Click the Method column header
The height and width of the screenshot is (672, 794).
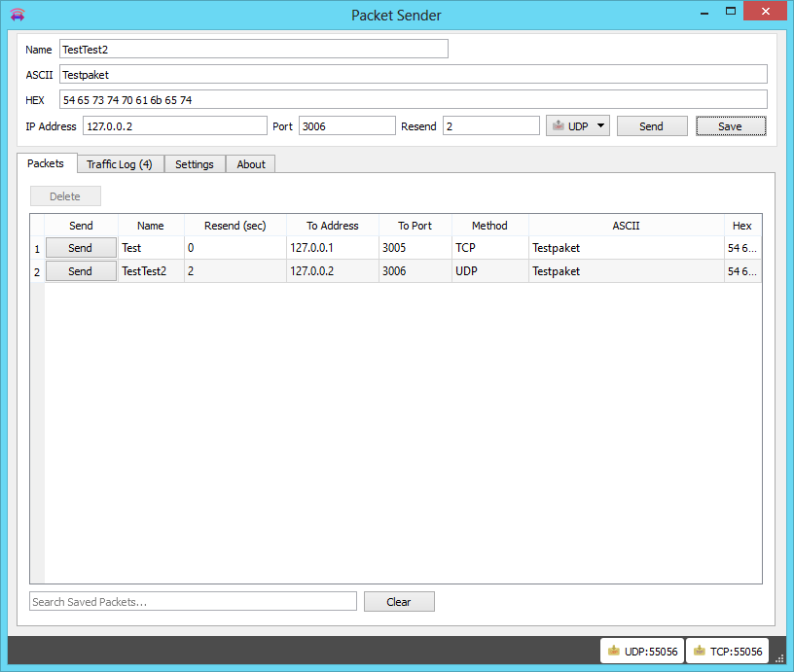click(490, 226)
